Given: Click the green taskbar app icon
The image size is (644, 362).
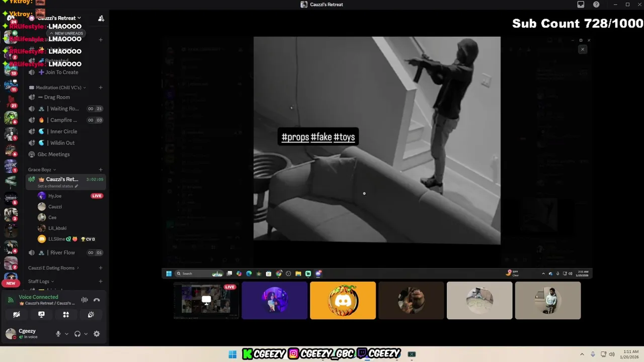Looking at the screenshot, I should point(412,354).
